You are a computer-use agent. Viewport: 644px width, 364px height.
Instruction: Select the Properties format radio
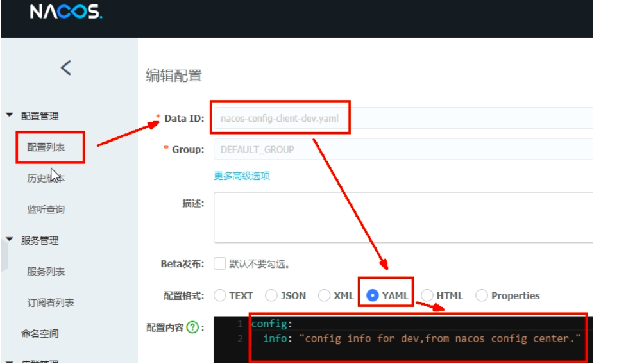[481, 295]
